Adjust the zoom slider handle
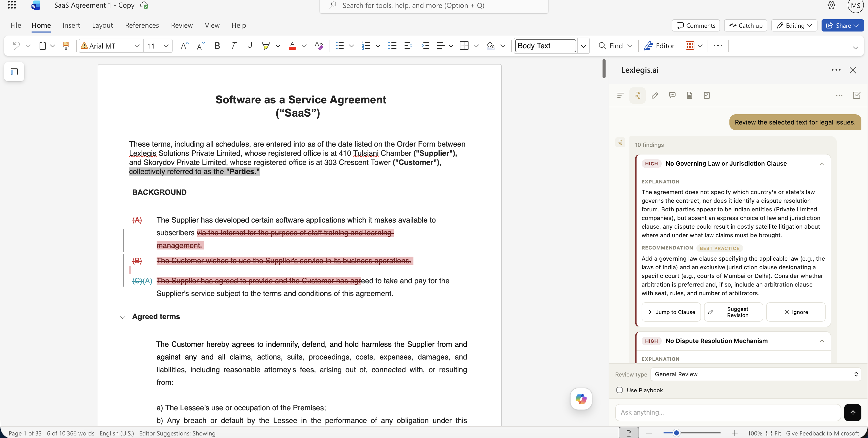 pos(676,433)
